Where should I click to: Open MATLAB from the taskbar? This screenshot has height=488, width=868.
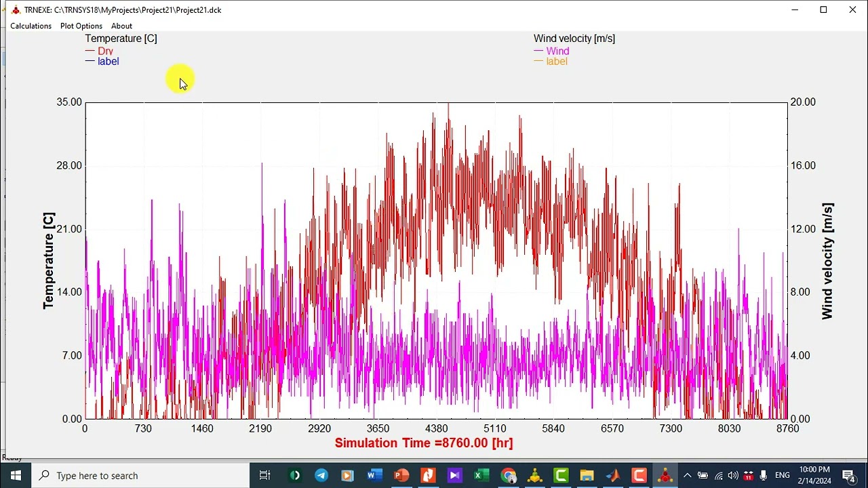pos(613,475)
